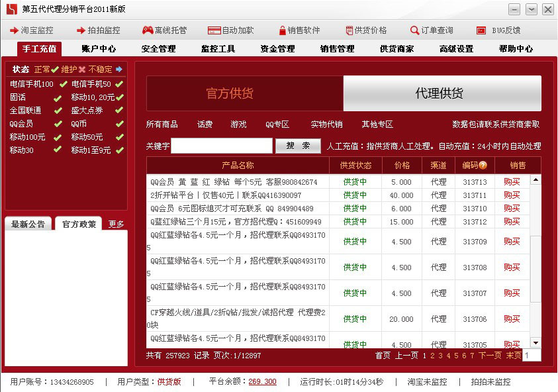Filter by 其他专区 category
558x392 pixels.
tap(377, 124)
